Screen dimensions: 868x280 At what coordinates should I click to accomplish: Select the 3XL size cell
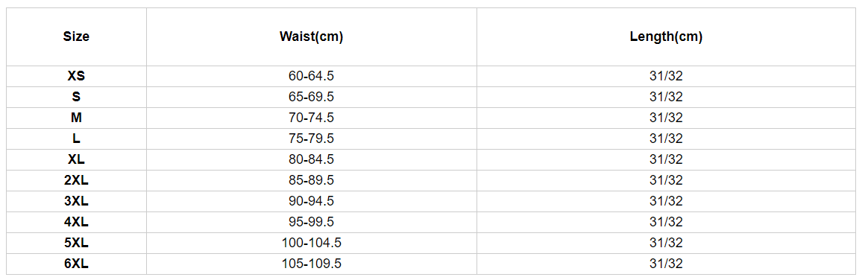(76, 201)
